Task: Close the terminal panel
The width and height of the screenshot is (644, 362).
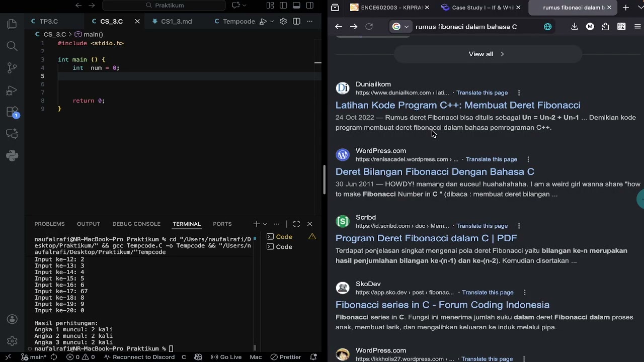Action: pyautogui.click(x=309, y=224)
